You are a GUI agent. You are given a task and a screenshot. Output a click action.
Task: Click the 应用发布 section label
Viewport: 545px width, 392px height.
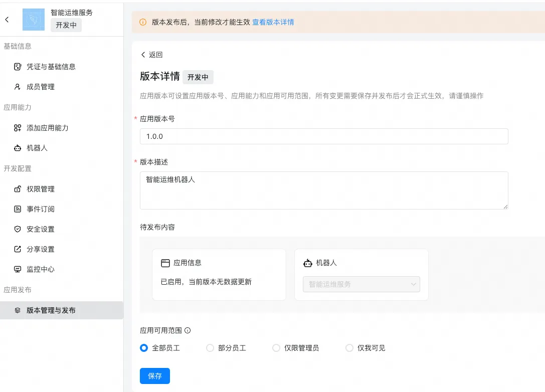[18, 290]
